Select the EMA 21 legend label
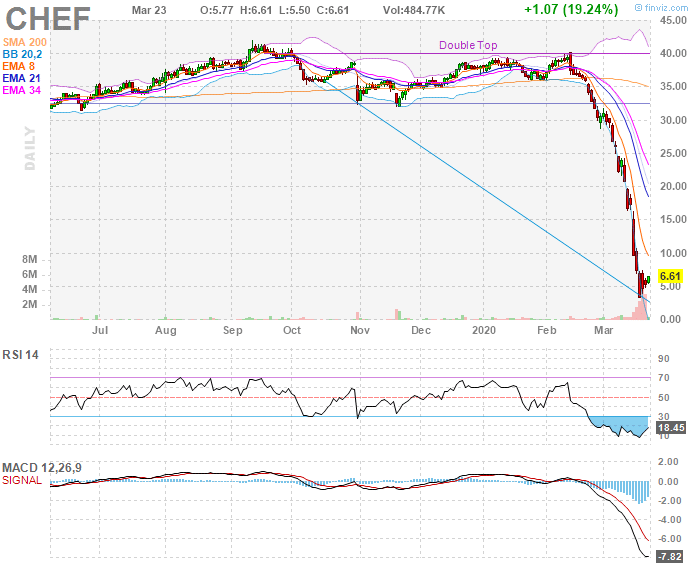The image size is (700, 566). click(21, 78)
